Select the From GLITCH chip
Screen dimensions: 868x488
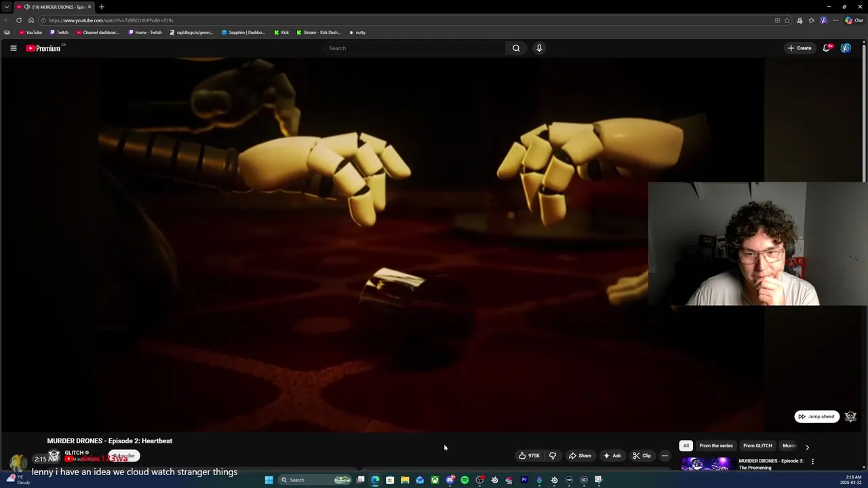point(757,446)
